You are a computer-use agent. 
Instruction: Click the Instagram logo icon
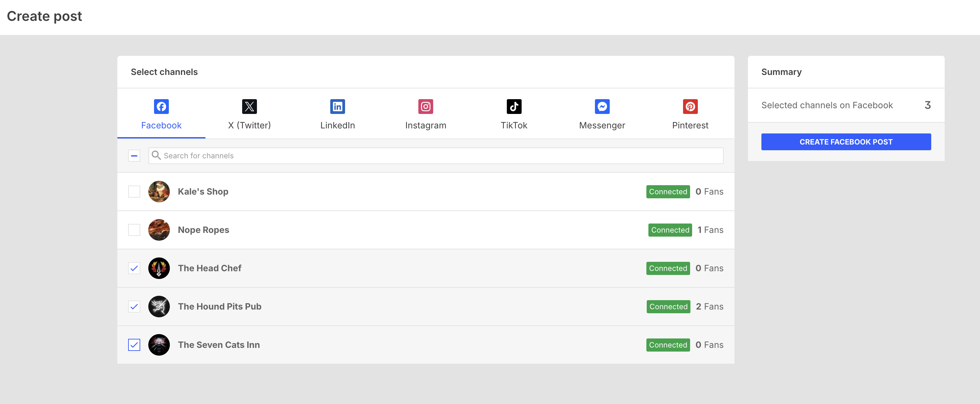[x=426, y=107]
